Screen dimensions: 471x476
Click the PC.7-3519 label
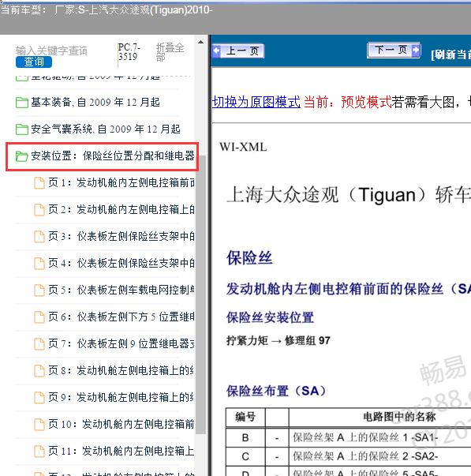[x=129, y=51]
